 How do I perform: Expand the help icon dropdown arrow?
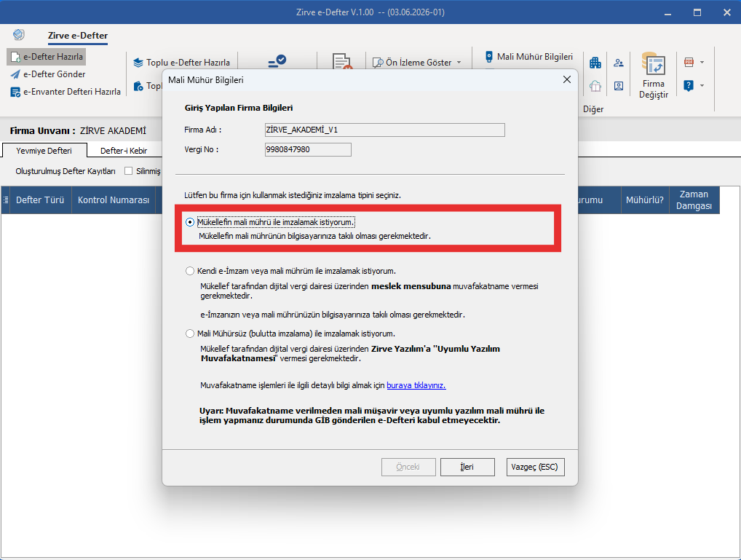(x=702, y=86)
